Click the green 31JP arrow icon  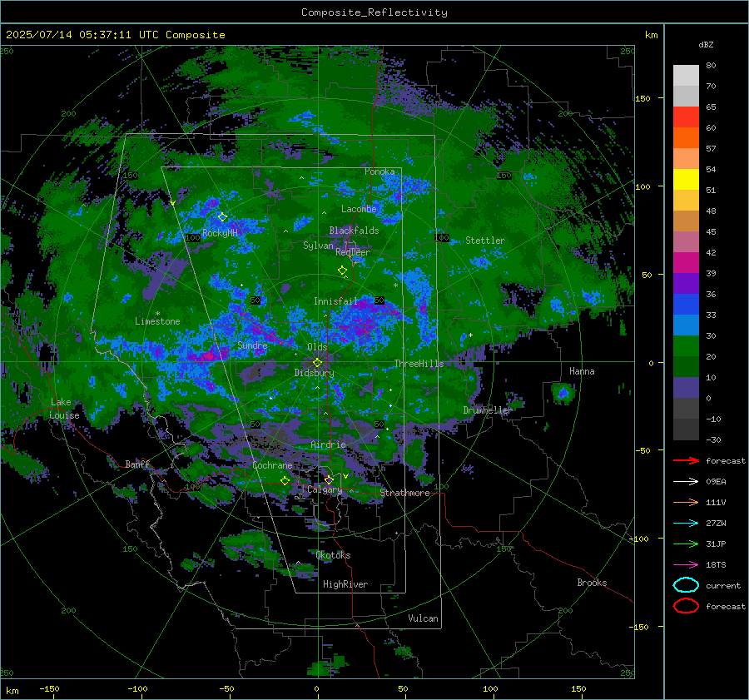686,544
